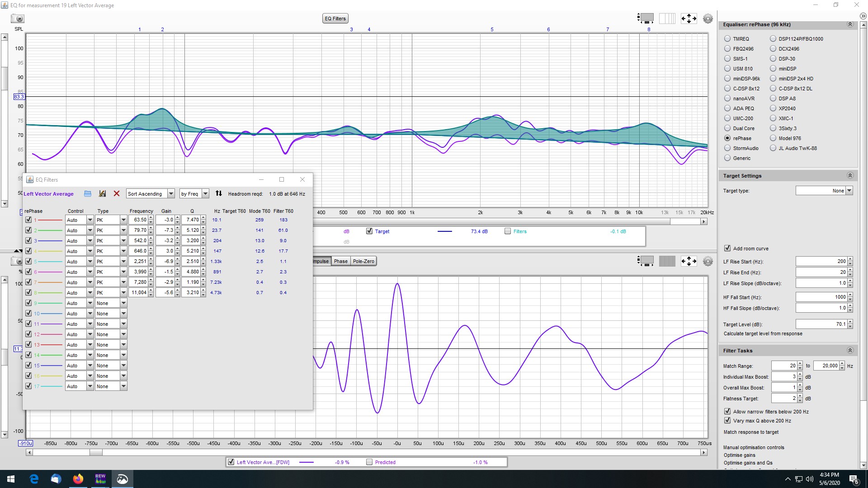Open the Sort Ascending dropdown
The width and height of the screenshot is (868, 488).
pyautogui.click(x=151, y=193)
